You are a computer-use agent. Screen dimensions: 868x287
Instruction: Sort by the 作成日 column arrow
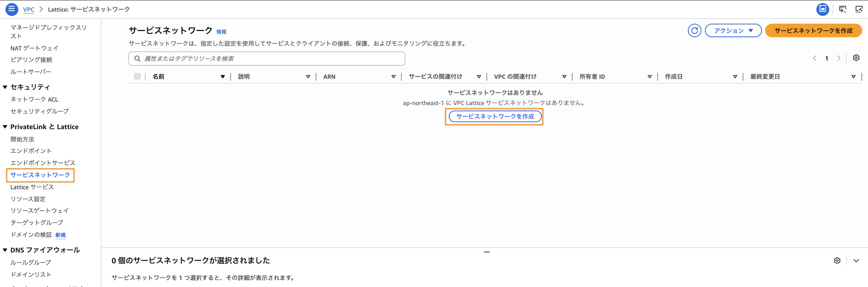735,77
